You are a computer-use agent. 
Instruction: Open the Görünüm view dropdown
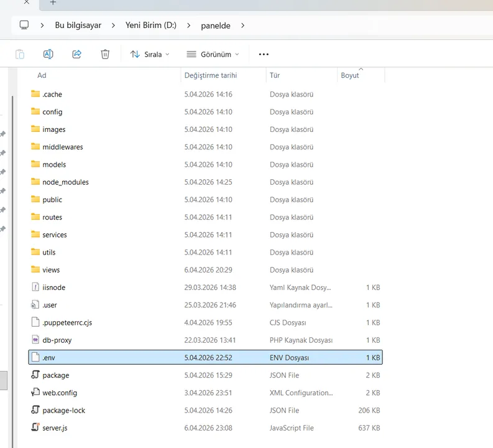(x=213, y=54)
